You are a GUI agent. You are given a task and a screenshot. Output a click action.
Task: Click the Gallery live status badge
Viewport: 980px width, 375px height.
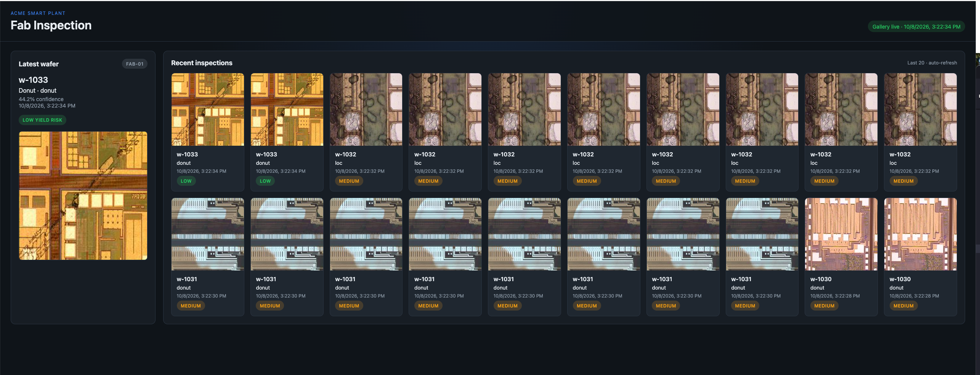coord(916,27)
